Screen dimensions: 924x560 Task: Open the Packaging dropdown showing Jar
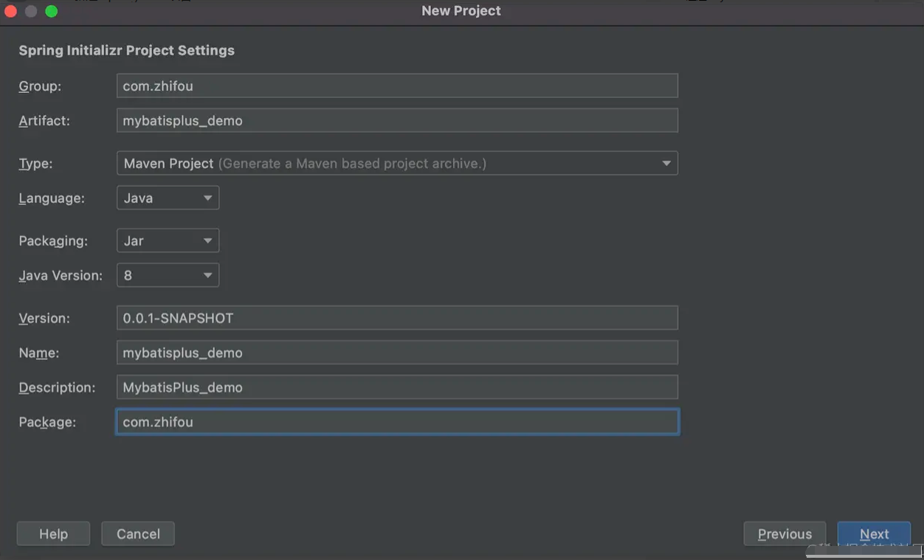point(168,241)
